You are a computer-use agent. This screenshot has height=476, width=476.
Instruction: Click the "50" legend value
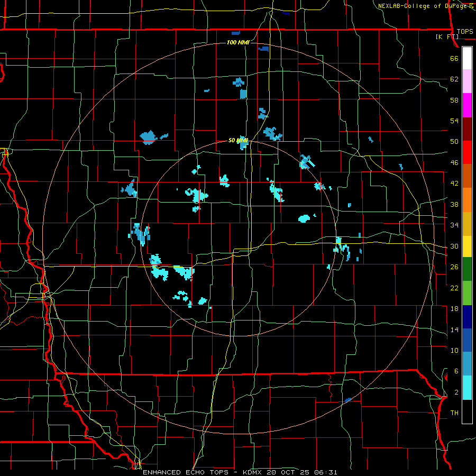click(454, 142)
